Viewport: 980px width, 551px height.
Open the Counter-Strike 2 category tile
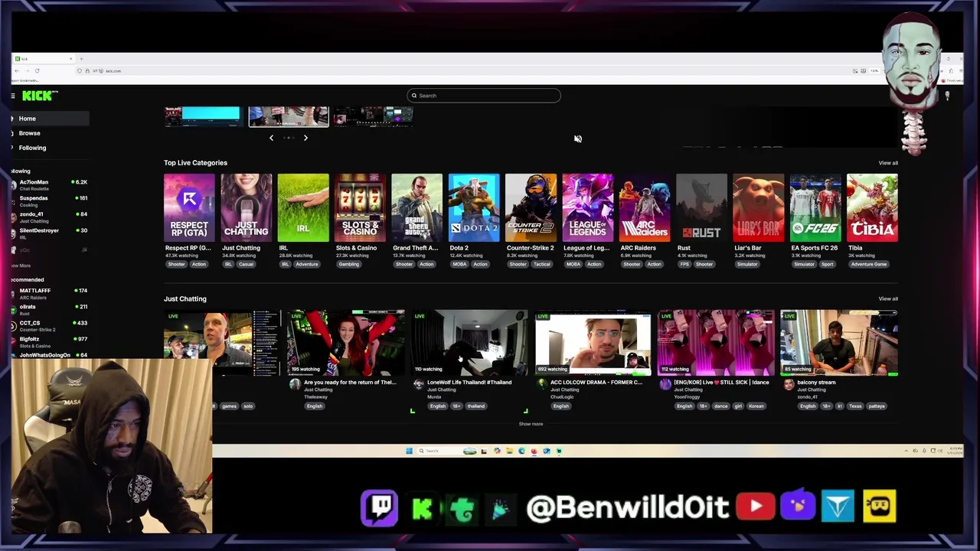click(531, 208)
